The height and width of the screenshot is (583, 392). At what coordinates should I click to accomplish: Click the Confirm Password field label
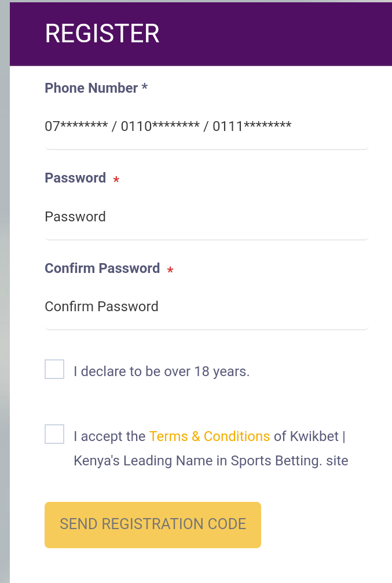[102, 268]
